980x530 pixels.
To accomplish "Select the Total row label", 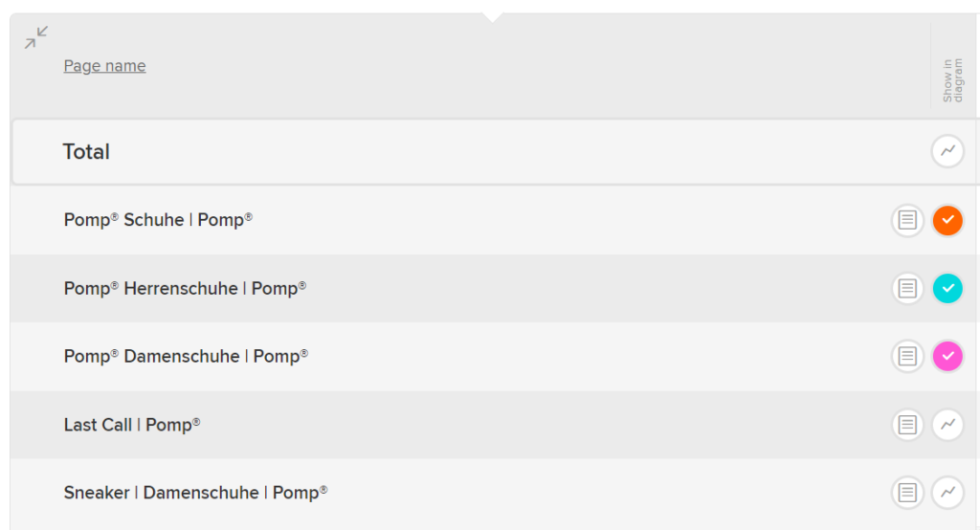I will [86, 151].
